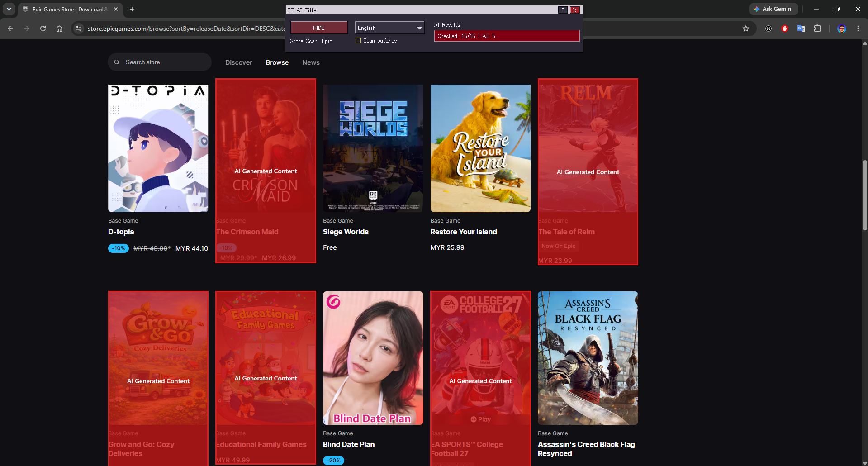Reload the Epic Games Store page
This screenshot has width=868, height=466.
point(43,29)
